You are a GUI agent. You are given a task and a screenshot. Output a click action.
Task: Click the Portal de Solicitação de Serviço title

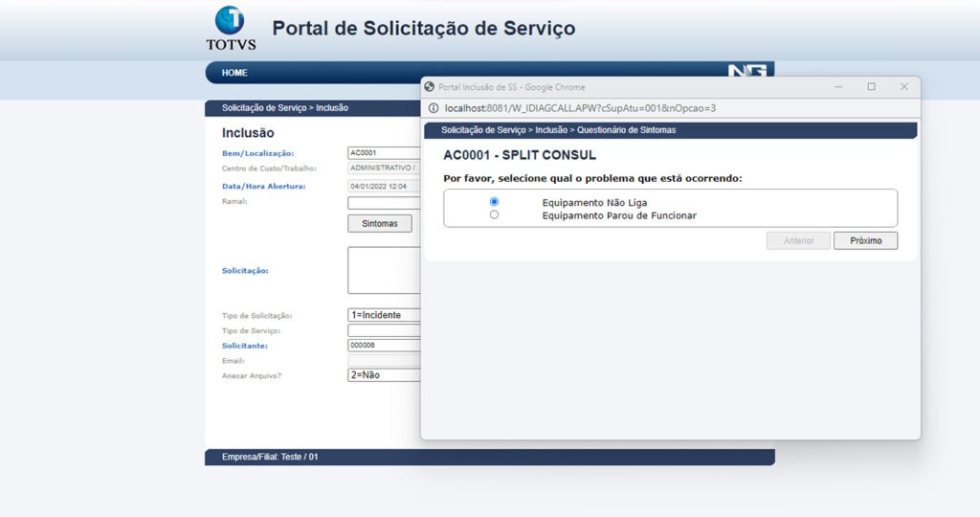pyautogui.click(x=424, y=28)
